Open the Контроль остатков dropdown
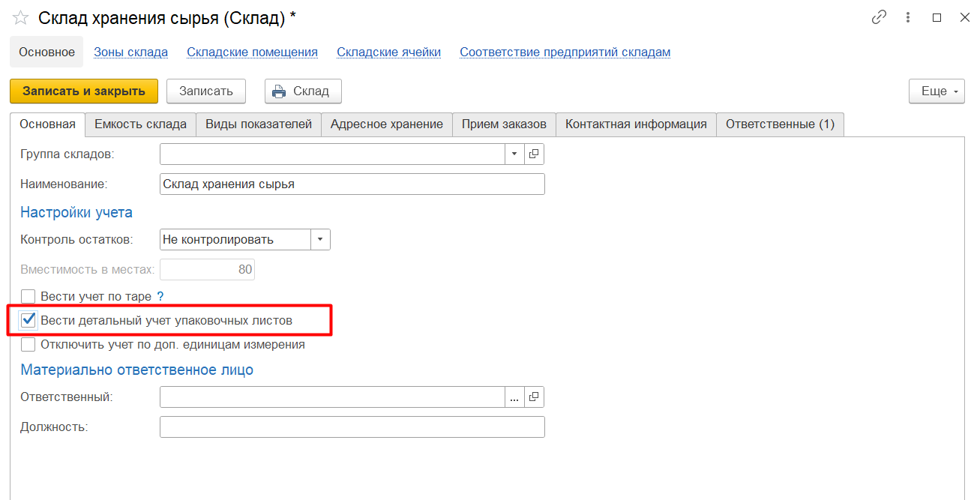980x500 pixels. point(320,240)
